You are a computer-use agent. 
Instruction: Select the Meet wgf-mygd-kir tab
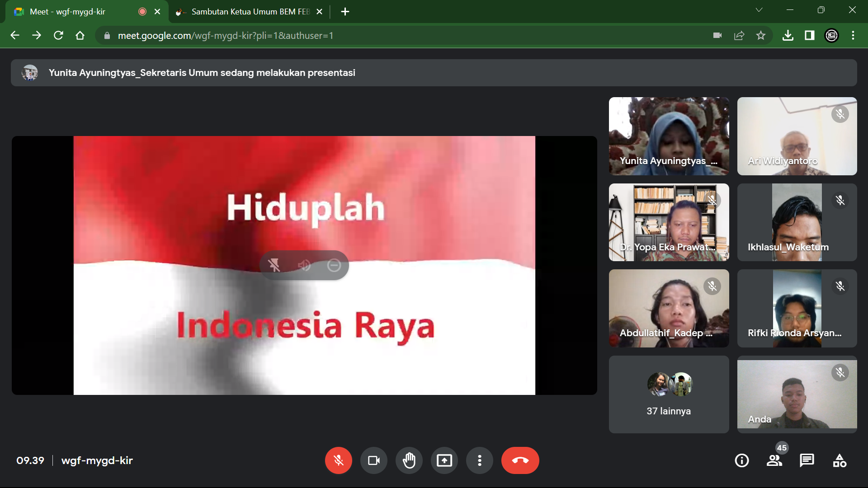68,12
